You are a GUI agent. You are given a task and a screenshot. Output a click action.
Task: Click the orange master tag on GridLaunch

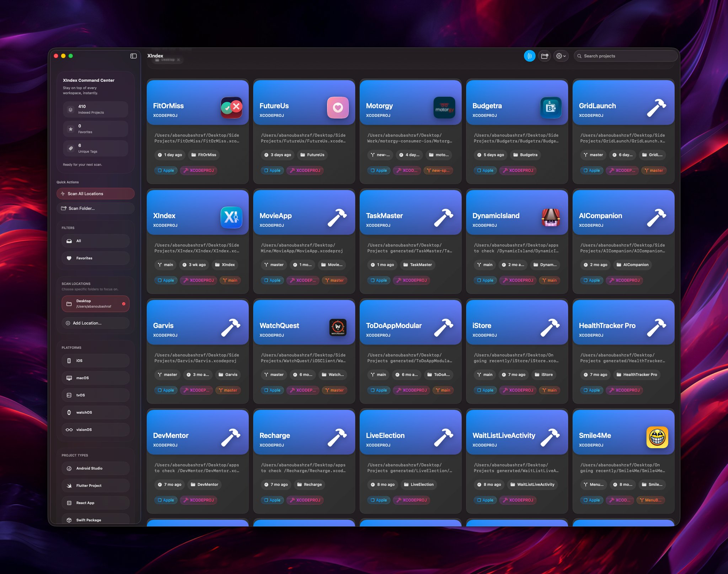tap(654, 170)
